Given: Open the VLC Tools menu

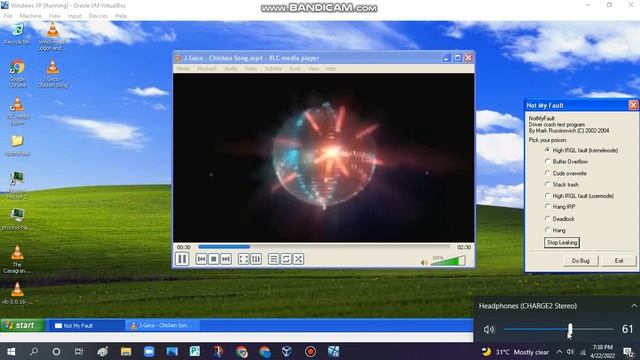Looking at the screenshot, I should pyautogui.click(x=295, y=69).
